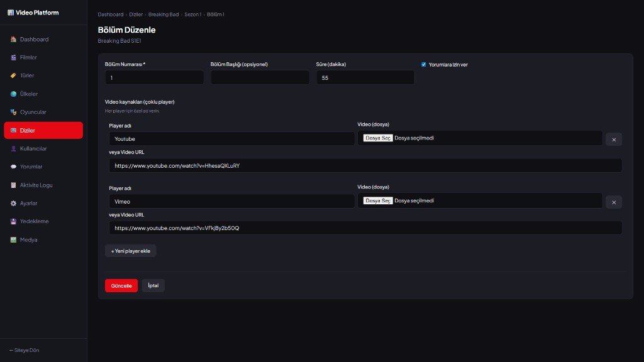Open Medya via the media icon
Screen dimensions: 644x362
[14, 239]
